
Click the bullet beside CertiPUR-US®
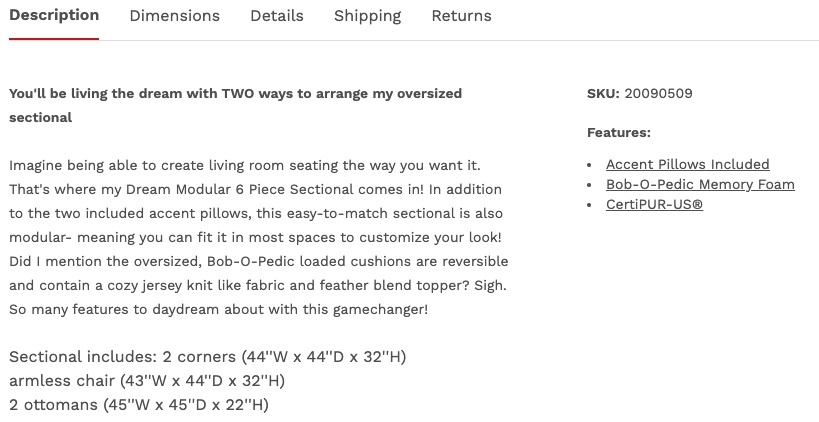pos(592,205)
